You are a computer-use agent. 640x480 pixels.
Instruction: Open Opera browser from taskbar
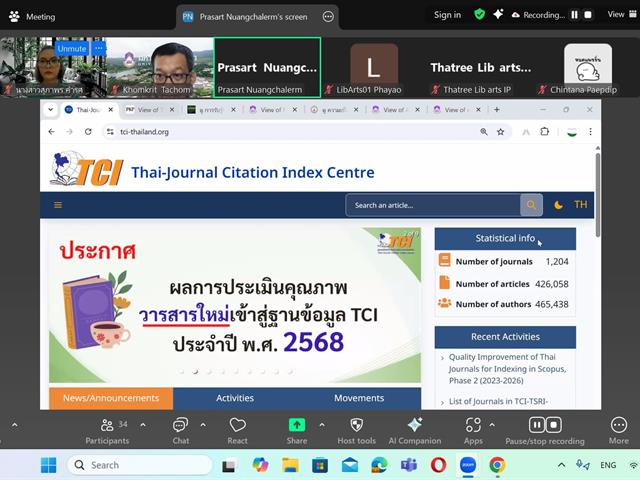click(438, 465)
